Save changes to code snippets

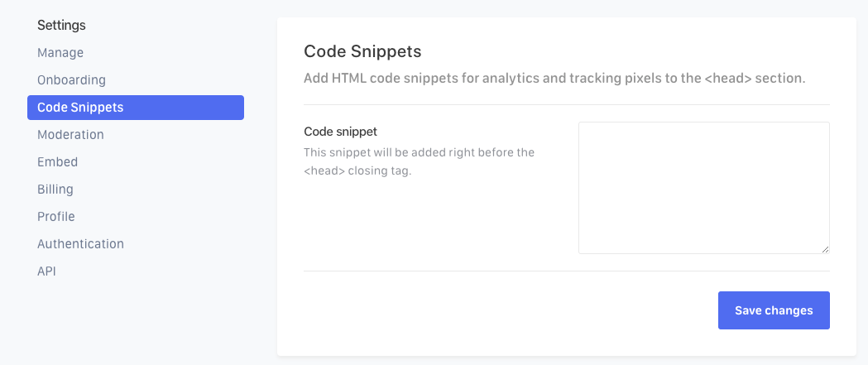774,310
